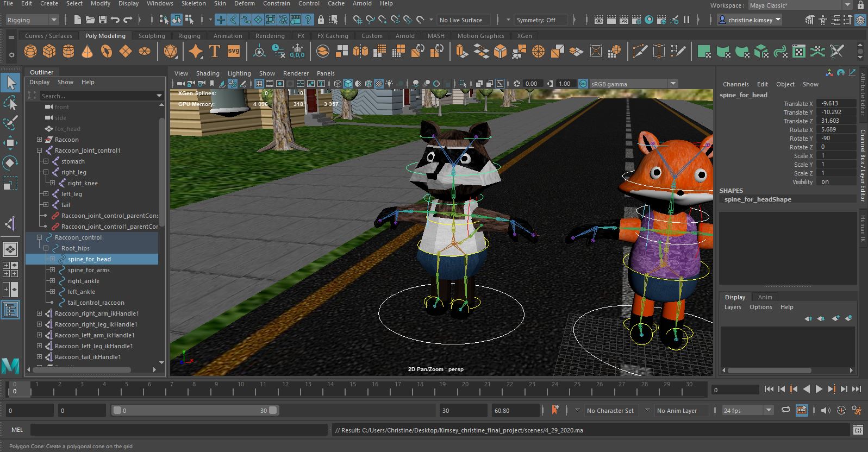Image resolution: width=868 pixels, height=452 pixels.
Task: Open the script editor icon
Action: coord(858,430)
